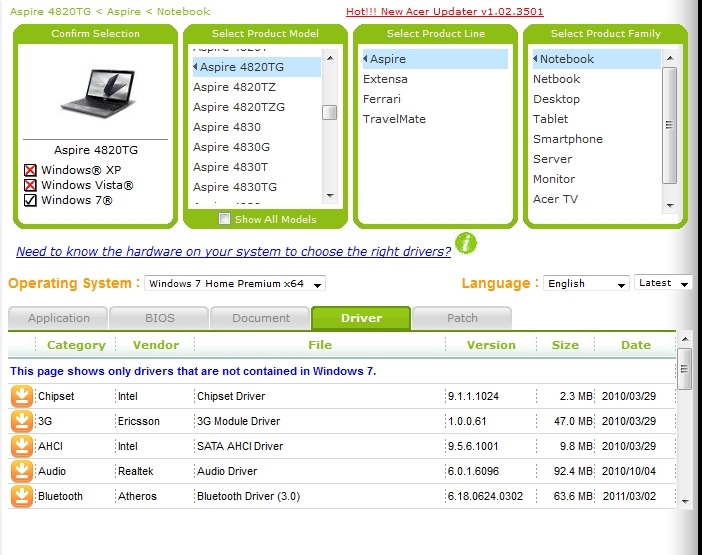Click the green hardware info icon
Image resolution: width=702 pixels, height=555 pixels.
pyautogui.click(x=466, y=243)
